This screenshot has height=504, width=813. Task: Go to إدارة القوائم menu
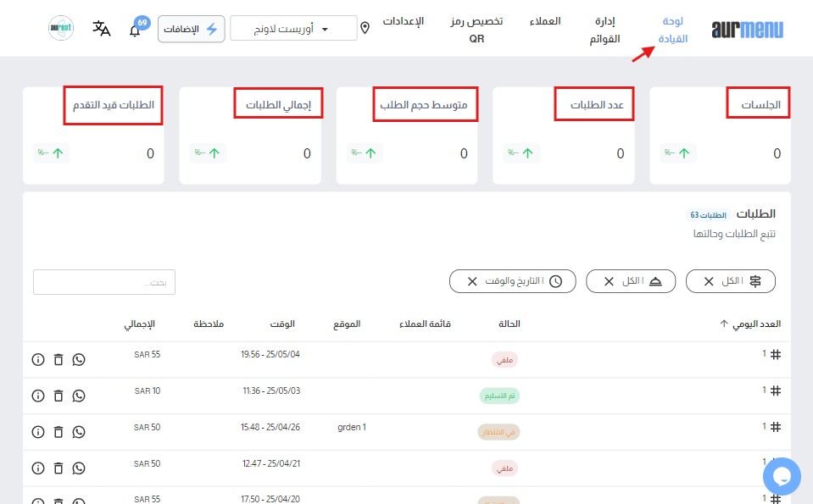click(x=604, y=30)
